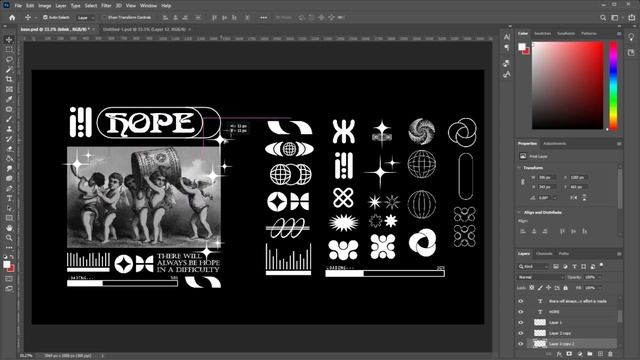Open the Color panel options menu
This screenshot has width=640, height=360.
pyautogui.click(x=619, y=34)
